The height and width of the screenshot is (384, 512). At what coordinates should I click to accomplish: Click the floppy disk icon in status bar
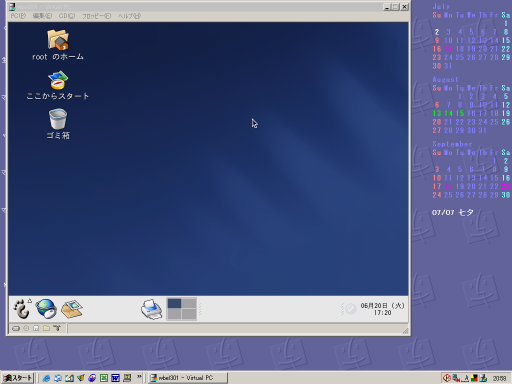pyautogui.click(x=36, y=328)
